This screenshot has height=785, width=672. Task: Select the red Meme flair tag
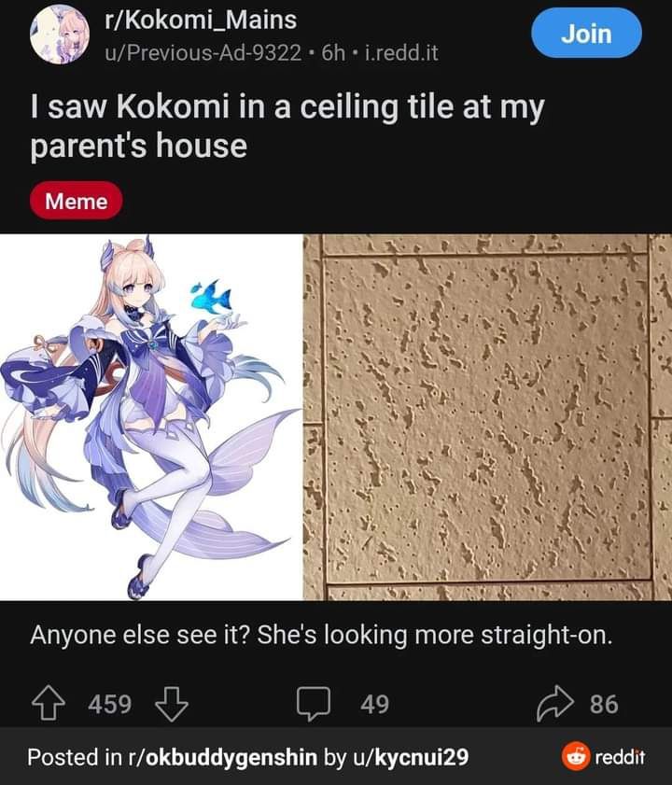77,202
